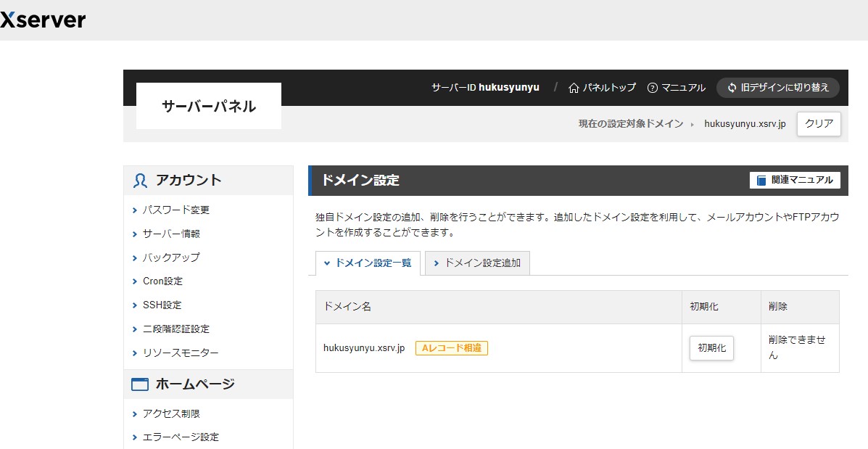868x449 pixels.
Task: Click the ホームページ window icon
Action: point(140,384)
